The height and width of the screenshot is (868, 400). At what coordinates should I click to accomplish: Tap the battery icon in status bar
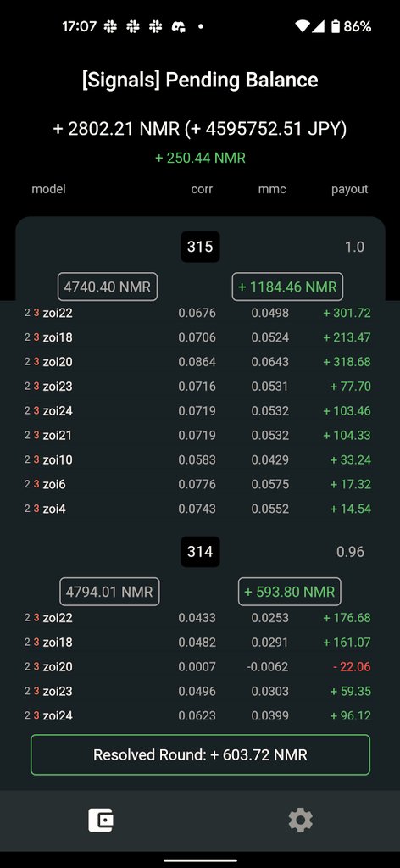[336, 26]
